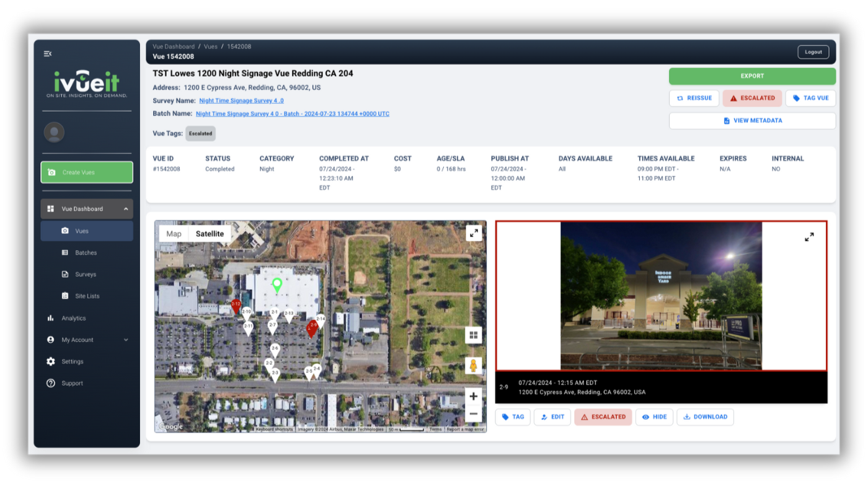Select red map marker 2-12
868x488 pixels.
coord(236,306)
